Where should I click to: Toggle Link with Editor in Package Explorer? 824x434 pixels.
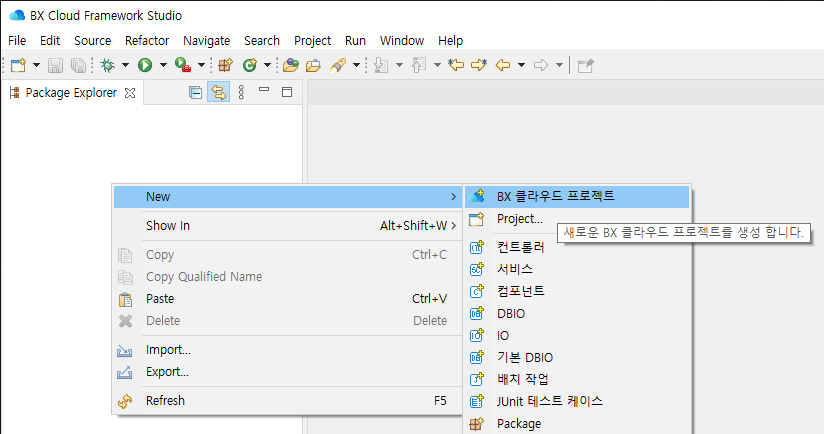pyautogui.click(x=218, y=93)
